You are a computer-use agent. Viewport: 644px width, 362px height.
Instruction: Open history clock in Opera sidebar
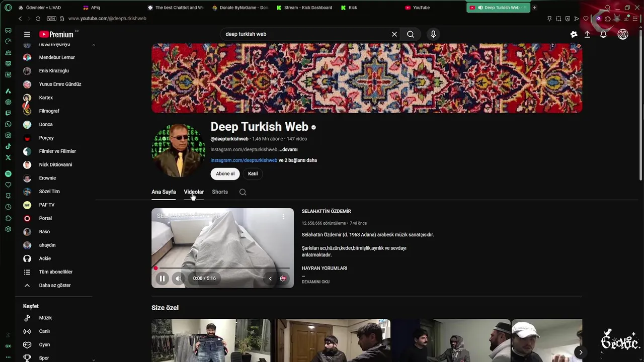coord(8,207)
